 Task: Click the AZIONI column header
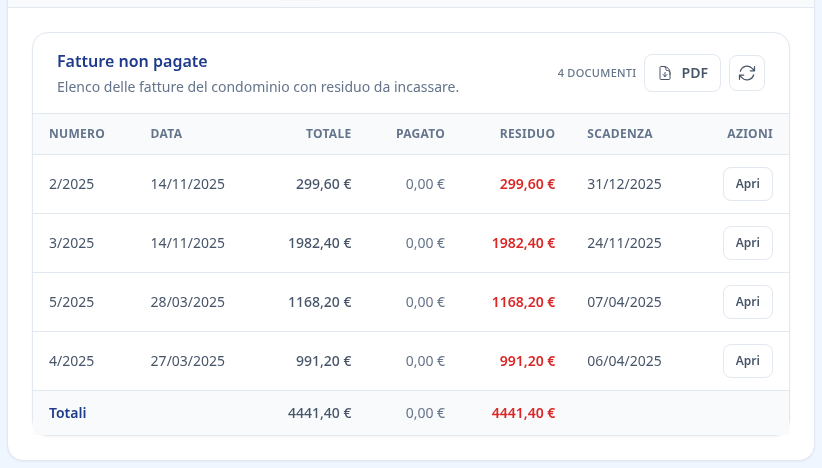(x=750, y=134)
